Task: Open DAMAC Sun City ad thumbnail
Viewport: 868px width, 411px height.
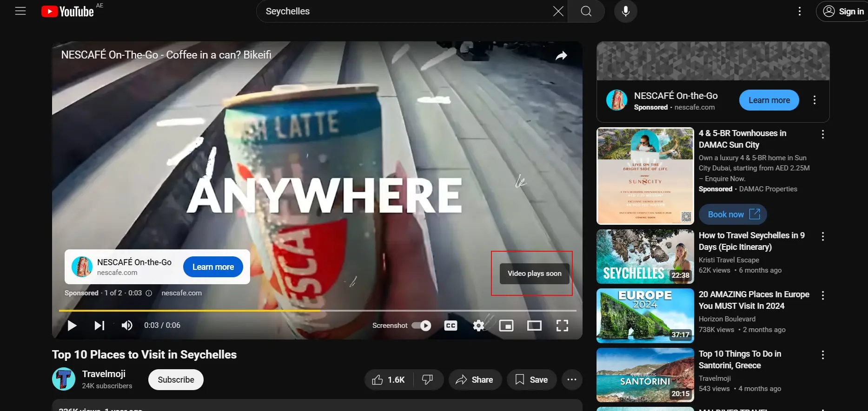Action: [645, 176]
